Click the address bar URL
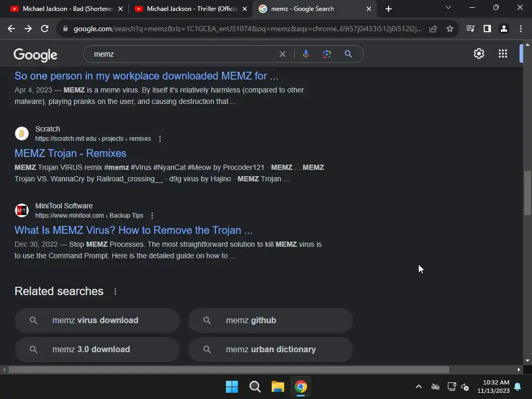The image size is (532, 399). (x=248, y=29)
